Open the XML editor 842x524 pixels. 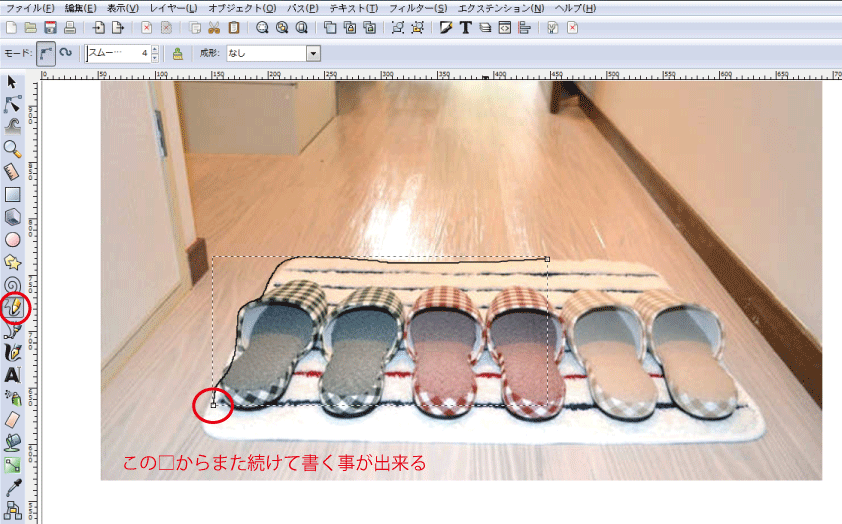tap(505, 27)
